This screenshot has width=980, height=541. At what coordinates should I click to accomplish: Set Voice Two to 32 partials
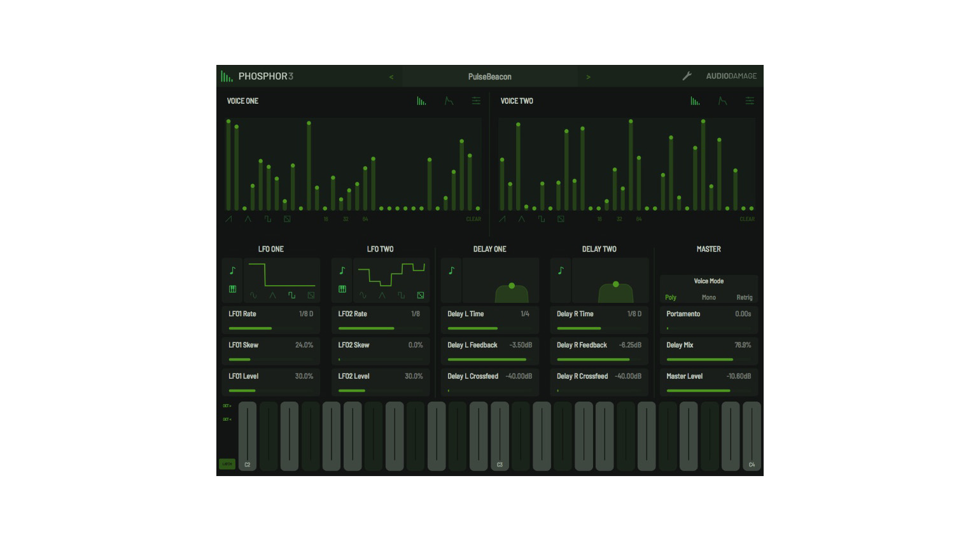[619, 219]
